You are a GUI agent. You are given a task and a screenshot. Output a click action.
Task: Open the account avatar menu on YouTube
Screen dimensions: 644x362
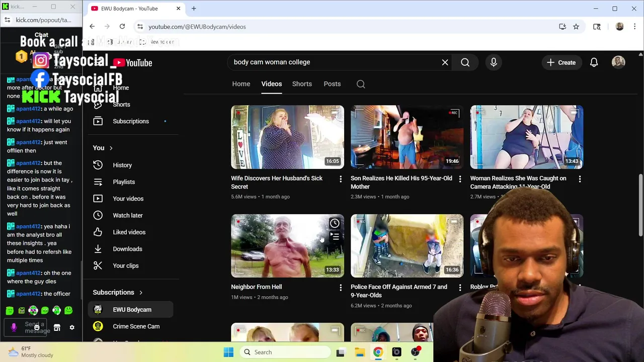point(618,62)
